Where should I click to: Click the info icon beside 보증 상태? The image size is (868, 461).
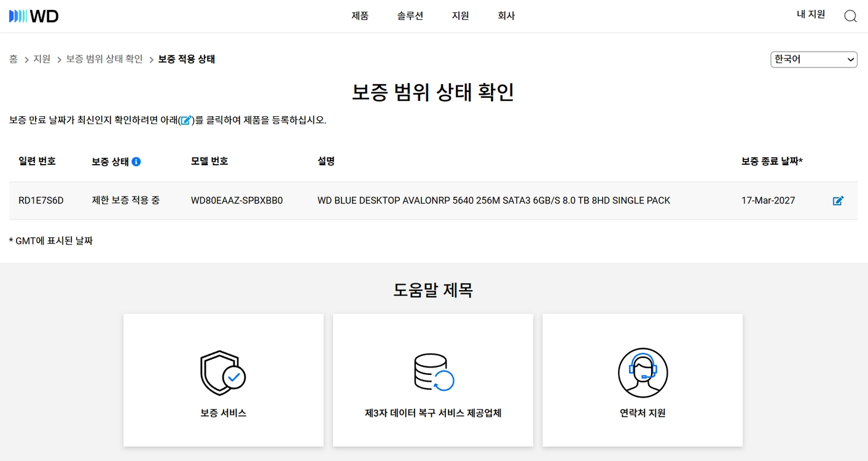pyautogui.click(x=136, y=162)
